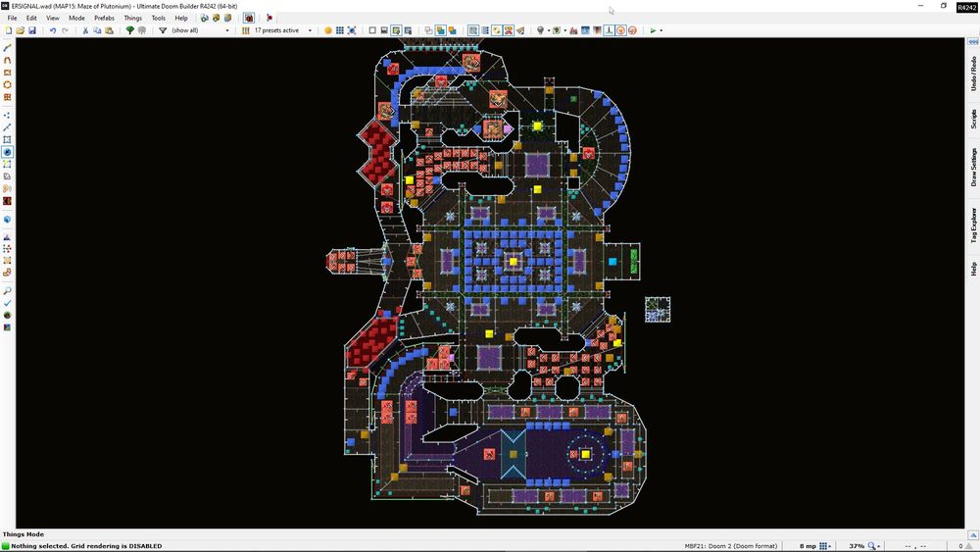Click the Copy icon
The width and height of the screenshot is (980, 552).
point(97,30)
